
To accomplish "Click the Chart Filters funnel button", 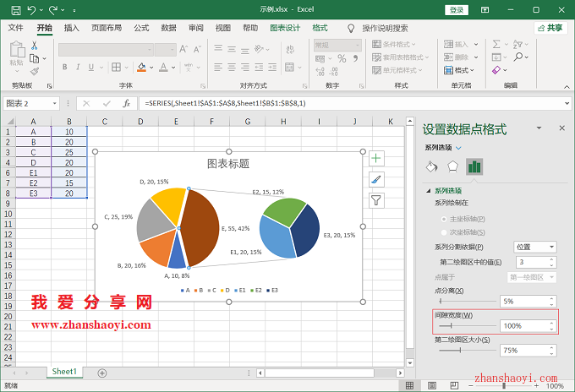I will 376,200.
